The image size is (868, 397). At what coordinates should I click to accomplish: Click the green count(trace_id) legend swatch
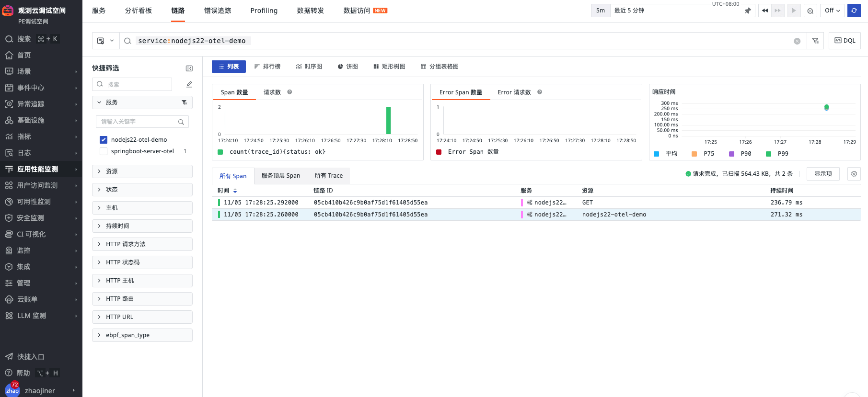[220, 152]
